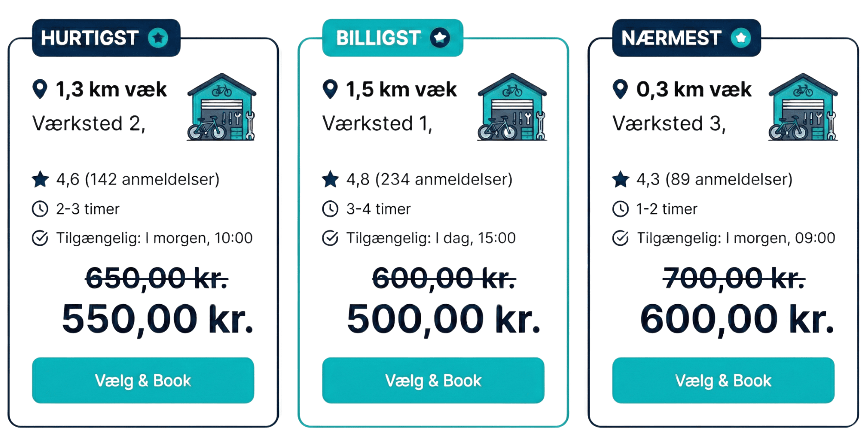Screen dimensions: 868x448
Task: Click the star icon in NÆRMEST badge
Action: point(740,38)
